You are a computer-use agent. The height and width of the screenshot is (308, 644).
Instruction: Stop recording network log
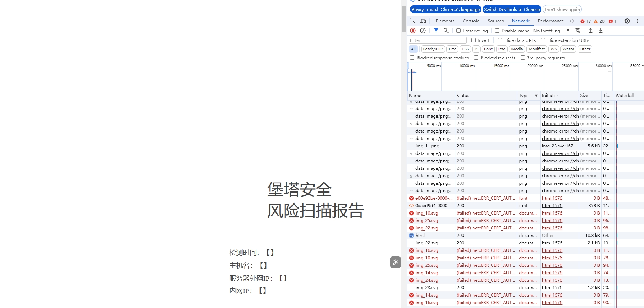(413, 31)
